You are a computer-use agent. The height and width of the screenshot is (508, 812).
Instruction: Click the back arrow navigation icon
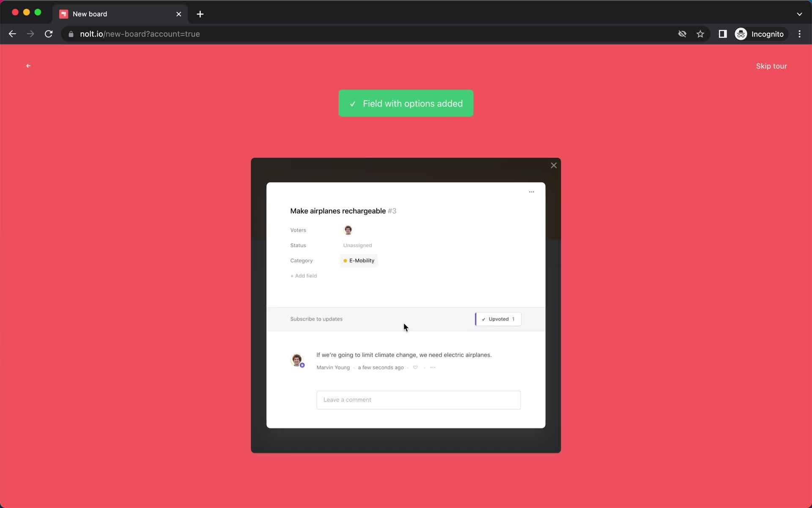pos(28,66)
